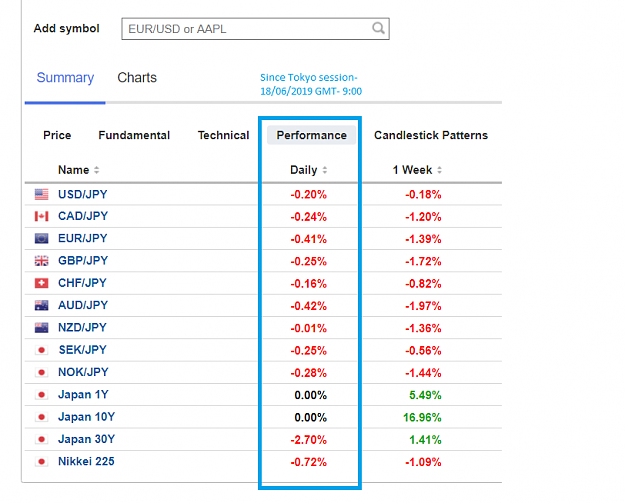Open the NZD/JPY instrument link
The image size is (625, 503).
[x=82, y=328]
